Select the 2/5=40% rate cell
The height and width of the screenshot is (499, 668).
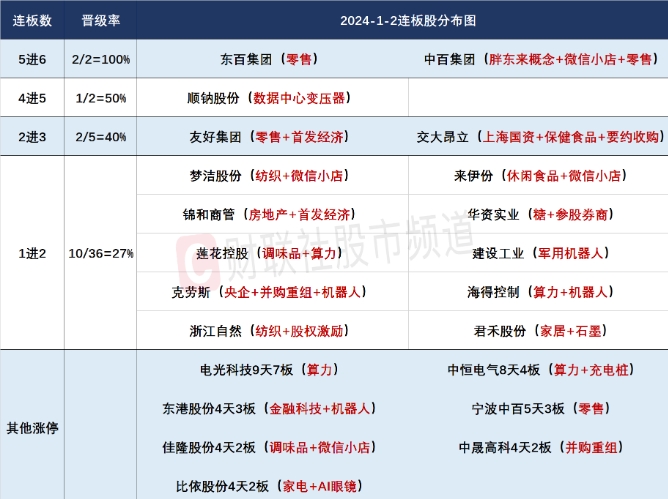[x=101, y=137]
